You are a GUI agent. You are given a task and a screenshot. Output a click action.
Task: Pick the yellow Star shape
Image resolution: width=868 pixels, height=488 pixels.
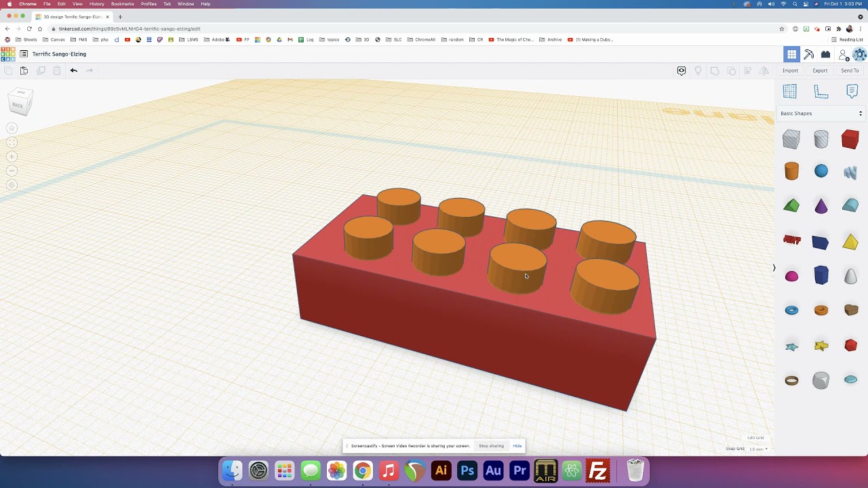[x=821, y=346]
